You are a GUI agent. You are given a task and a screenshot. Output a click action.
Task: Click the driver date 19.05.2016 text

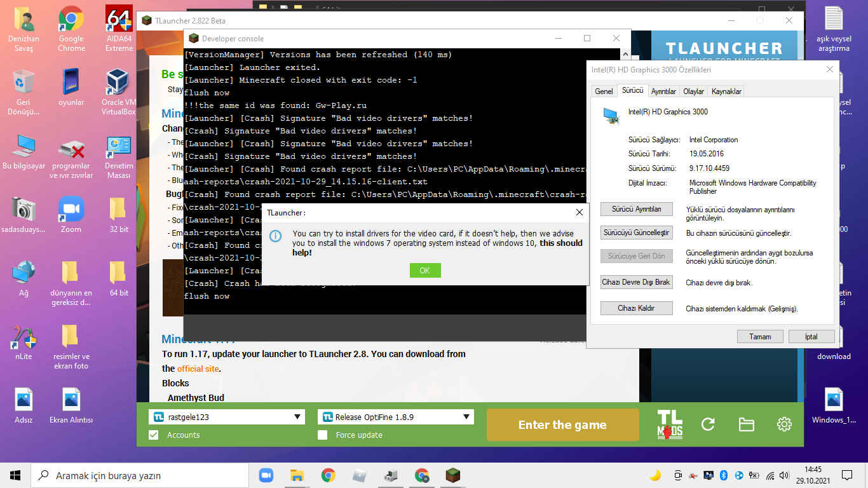[x=707, y=154]
